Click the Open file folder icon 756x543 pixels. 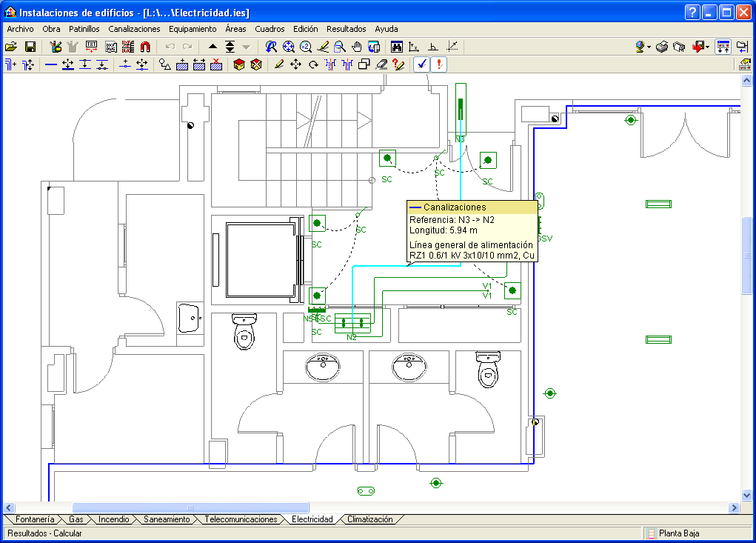11,47
